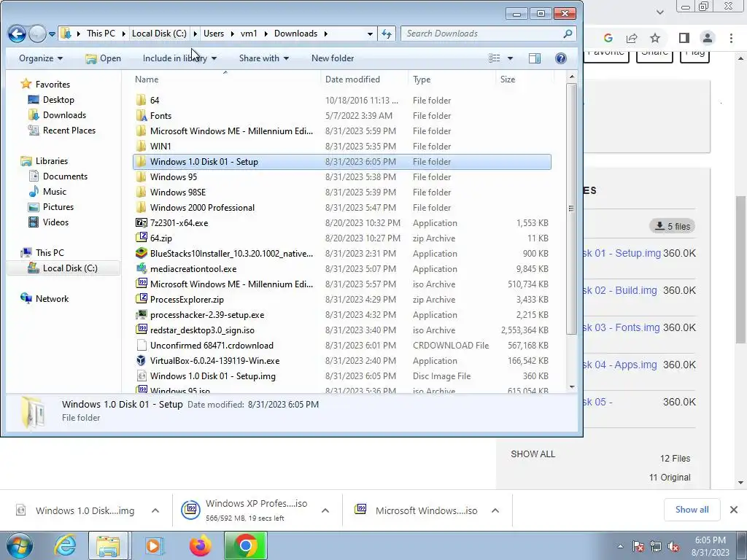Image resolution: width=747 pixels, height=560 pixels.
Task: Click the change view icon in toolbar
Action: pyautogui.click(x=495, y=58)
